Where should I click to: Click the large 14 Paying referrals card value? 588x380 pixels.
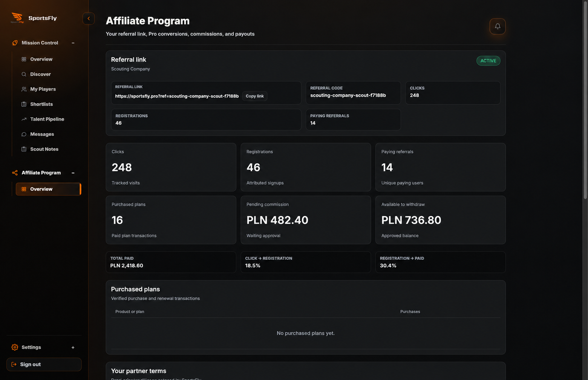387,167
